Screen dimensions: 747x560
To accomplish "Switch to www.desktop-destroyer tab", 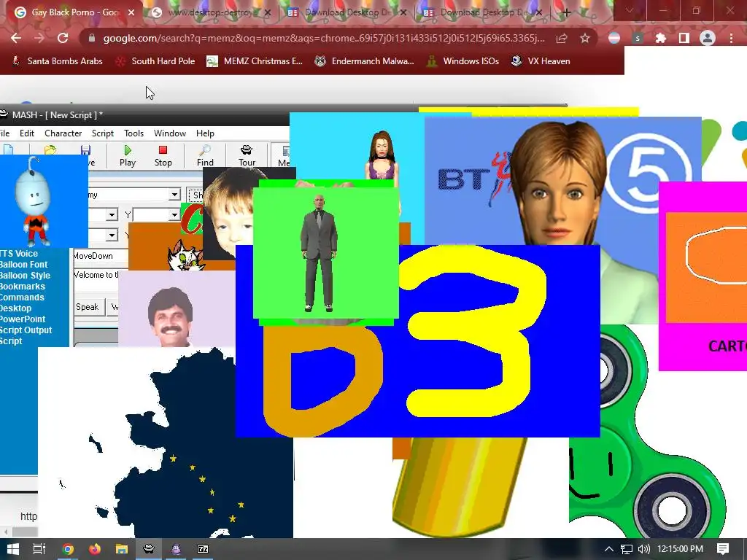I will 211,13.
